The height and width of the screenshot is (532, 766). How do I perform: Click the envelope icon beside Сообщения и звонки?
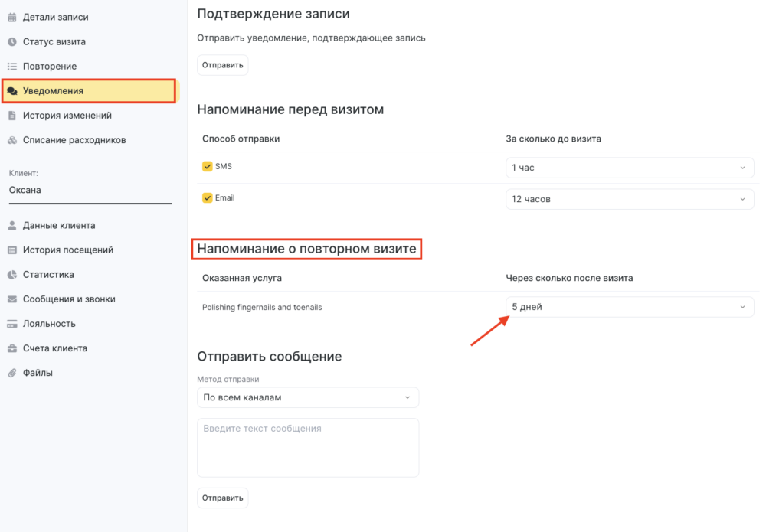(x=12, y=299)
